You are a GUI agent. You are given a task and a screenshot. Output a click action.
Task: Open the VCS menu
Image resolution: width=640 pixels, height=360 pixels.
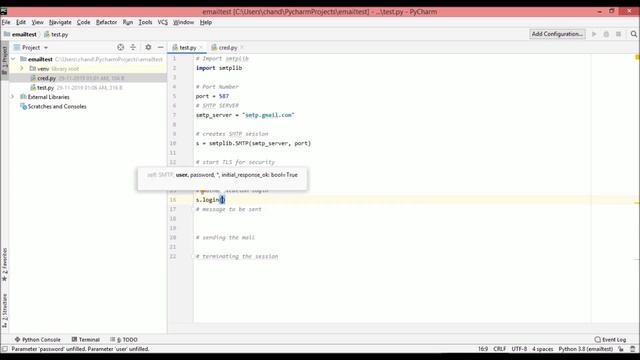point(162,22)
